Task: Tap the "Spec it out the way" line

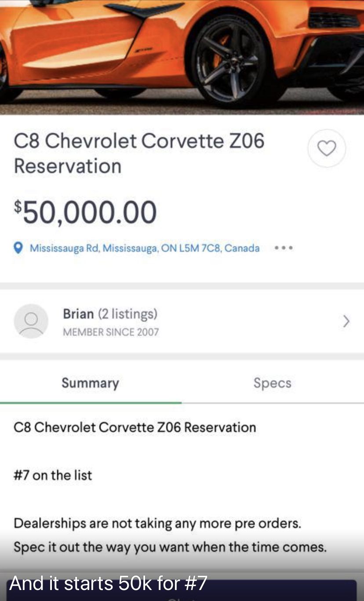Action: tap(170, 547)
